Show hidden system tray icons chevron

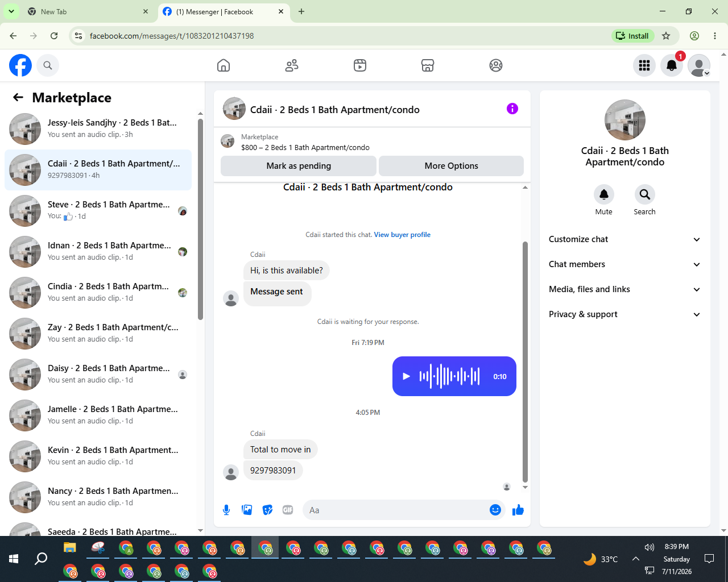636,559
